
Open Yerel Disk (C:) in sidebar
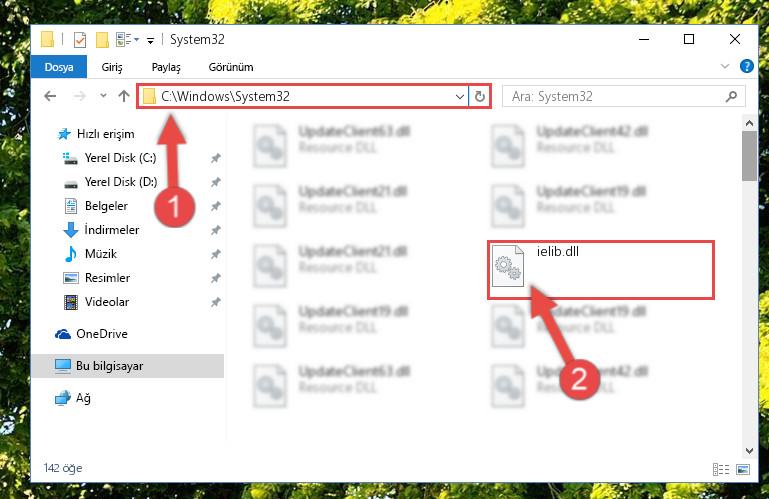tap(120, 158)
